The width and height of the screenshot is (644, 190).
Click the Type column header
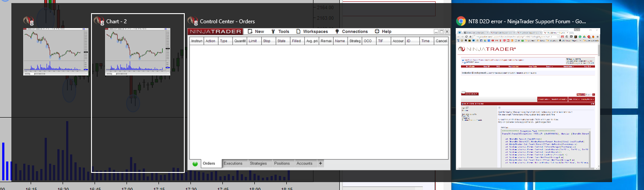(x=225, y=41)
